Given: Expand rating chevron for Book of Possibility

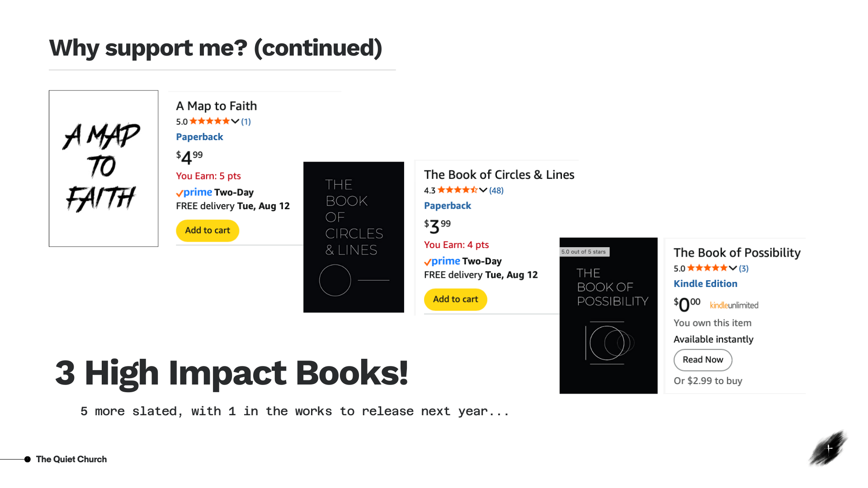Looking at the screenshot, I should 733,268.
